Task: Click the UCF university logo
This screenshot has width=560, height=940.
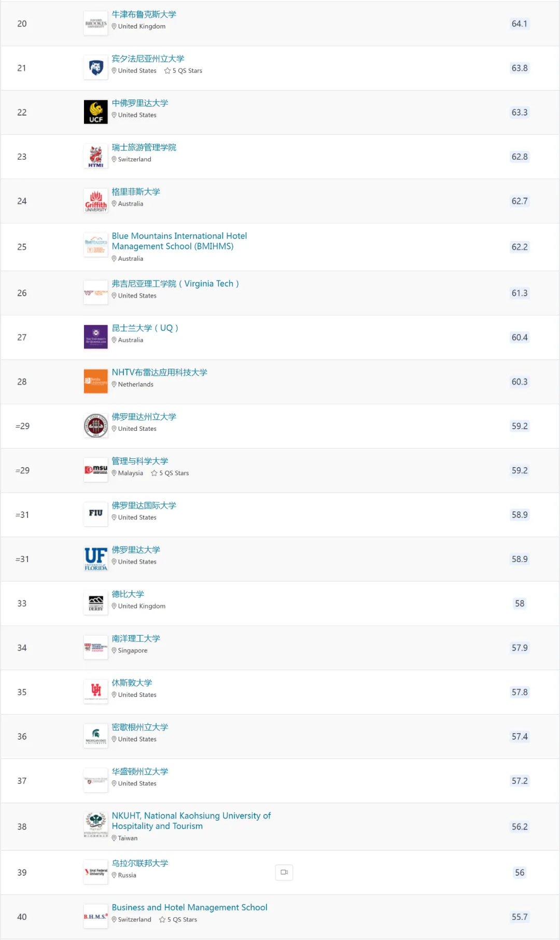Action: click(x=96, y=112)
